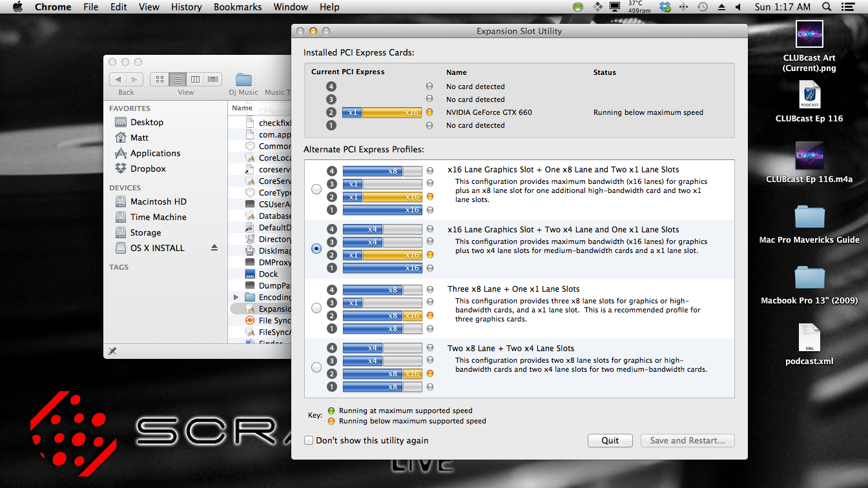Screen dimensions: 868x488
Task: Click the Finder status bar customize icon
Action: (x=112, y=351)
